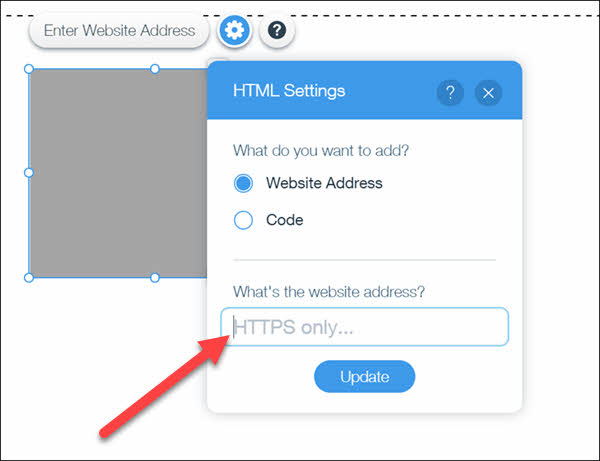
Task: Select the gray HTML embed box
Action: point(118,173)
